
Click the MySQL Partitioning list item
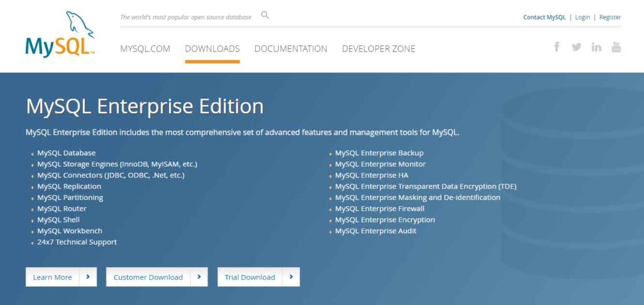click(70, 197)
